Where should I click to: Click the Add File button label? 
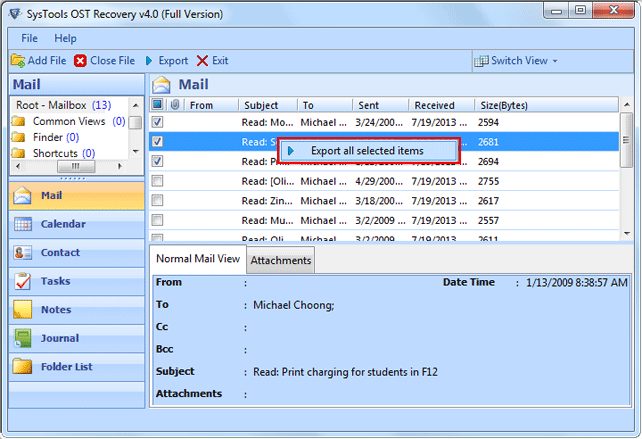click(47, 61)
